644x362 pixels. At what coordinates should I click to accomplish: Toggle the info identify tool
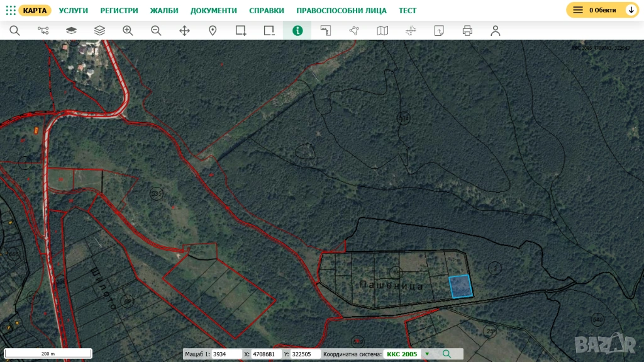(297, 30)
